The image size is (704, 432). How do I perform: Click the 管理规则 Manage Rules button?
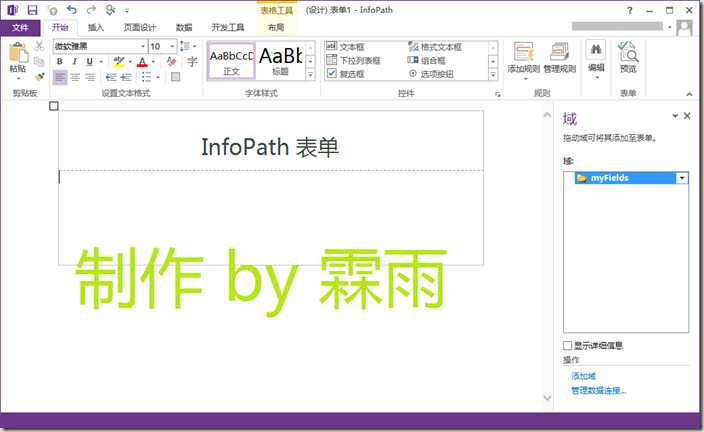[559, 57]
